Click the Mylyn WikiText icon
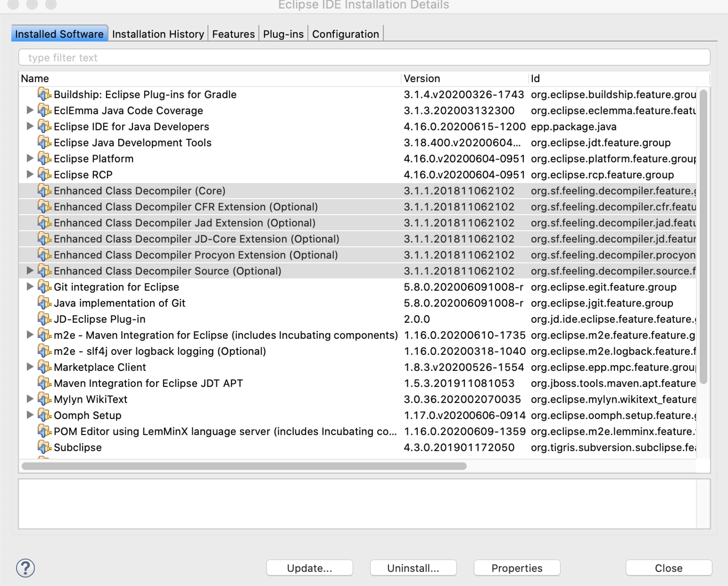Viewport: 728px width, 586px height. 44,399
